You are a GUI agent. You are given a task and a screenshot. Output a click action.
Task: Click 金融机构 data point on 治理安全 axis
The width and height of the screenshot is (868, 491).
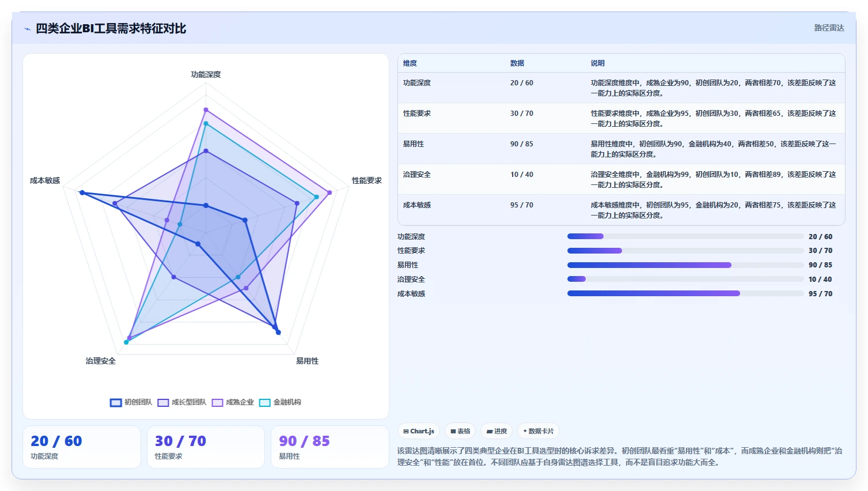[x=126, y=342]
